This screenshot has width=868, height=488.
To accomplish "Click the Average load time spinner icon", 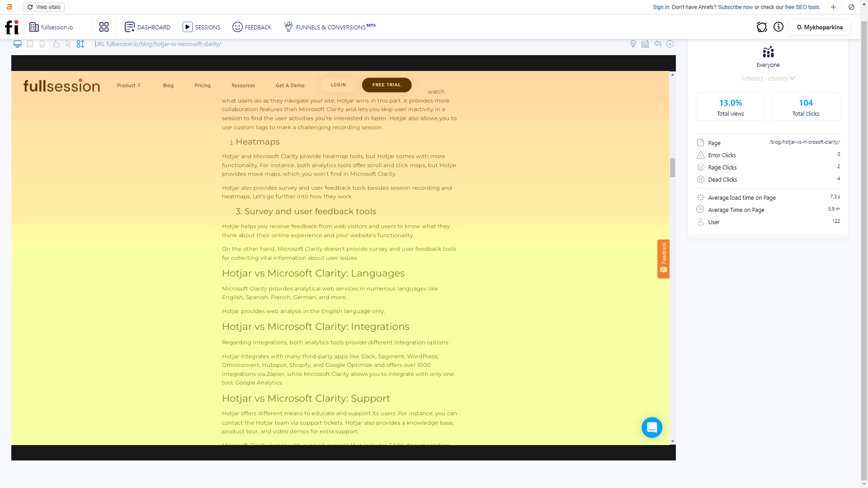I will [x=701, y=197].
